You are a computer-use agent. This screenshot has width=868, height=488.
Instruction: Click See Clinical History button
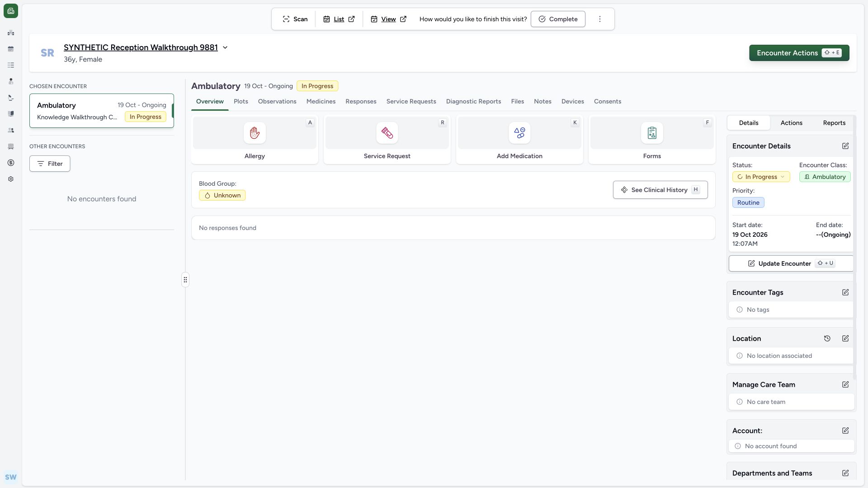(x=660, y=190)
